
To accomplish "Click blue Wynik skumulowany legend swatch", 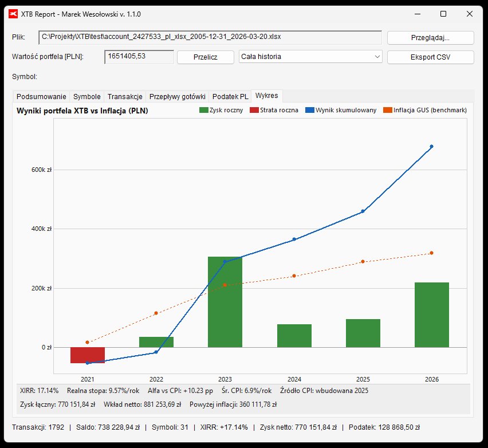I will point(310,110).
